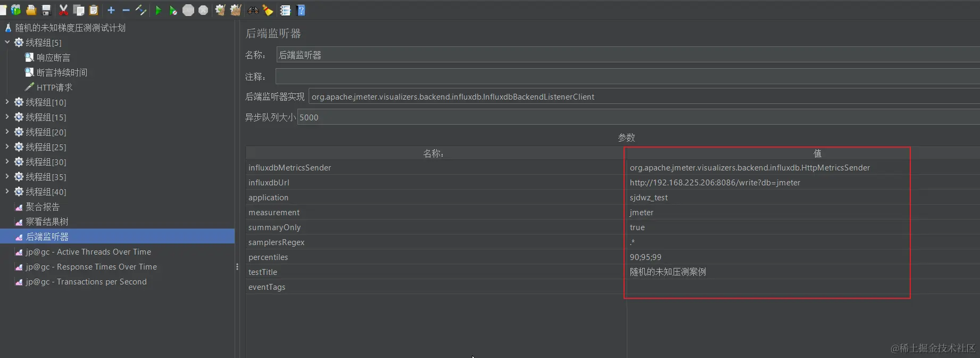Expand the 线程组[35] tree node
980x358 pixels.
point(7,176)
